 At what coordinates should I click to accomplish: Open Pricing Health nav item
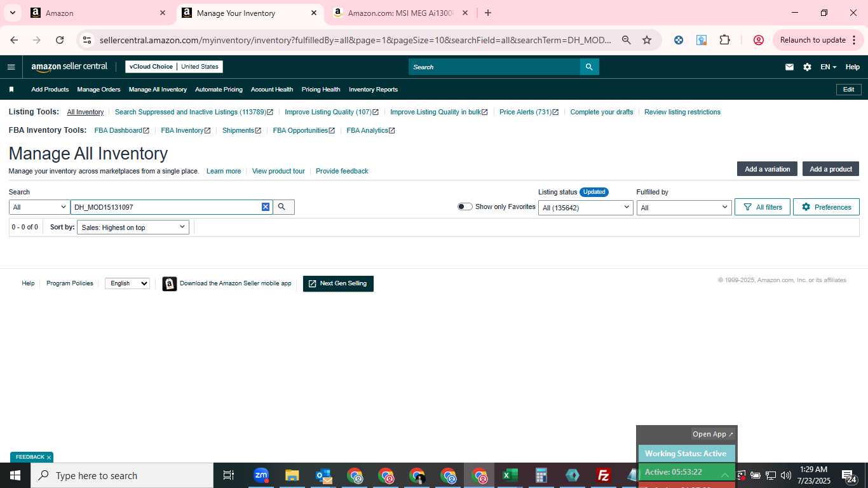pyautogui.click(x=321, y=90)
